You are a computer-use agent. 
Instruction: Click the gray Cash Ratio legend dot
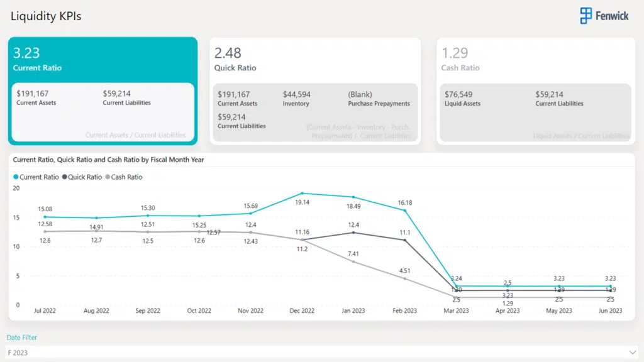[x=108, y=177]
